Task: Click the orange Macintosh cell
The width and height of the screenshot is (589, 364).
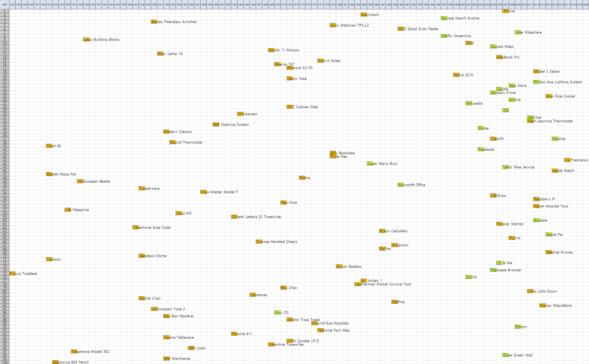Action: click(x=364, y=15)
